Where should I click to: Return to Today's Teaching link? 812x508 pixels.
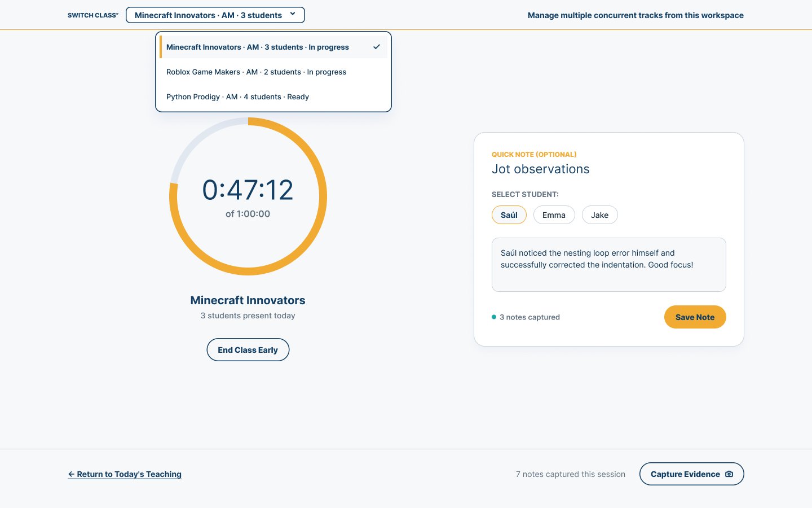125,474
